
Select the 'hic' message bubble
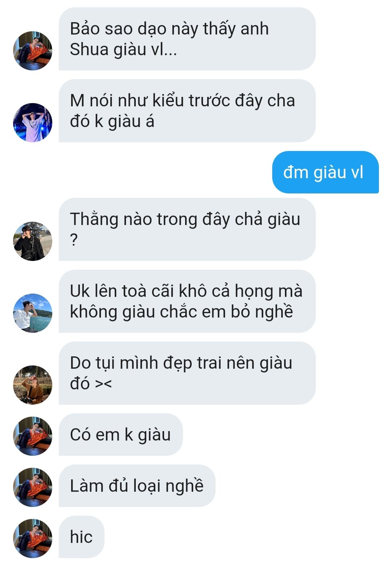pos(81,537)
